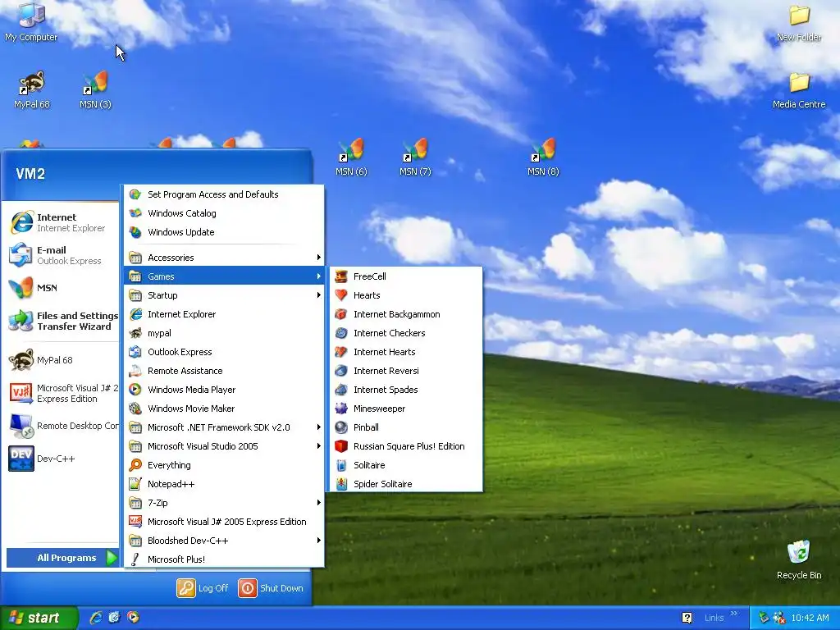Launch Windows Update

(224, 232)
